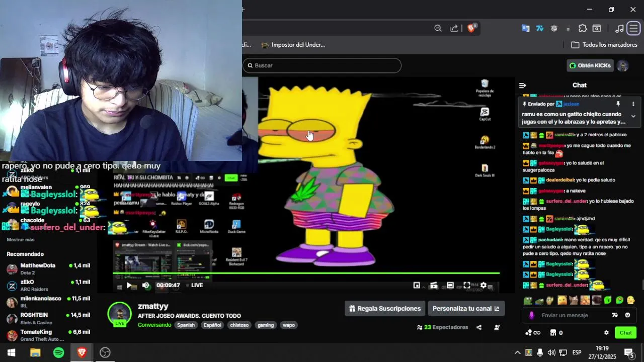Click Regala Suscripciones button
The height and width of the screenshot is (362, 644).
click(385, 309)
